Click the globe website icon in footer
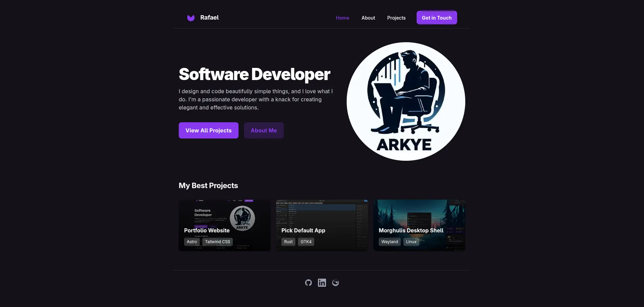 [x=335, y=282]
